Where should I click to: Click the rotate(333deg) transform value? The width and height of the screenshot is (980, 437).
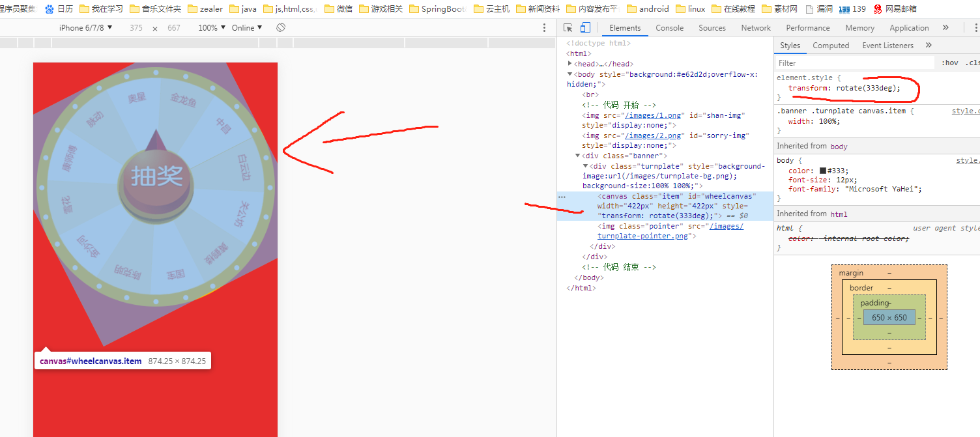868,88
